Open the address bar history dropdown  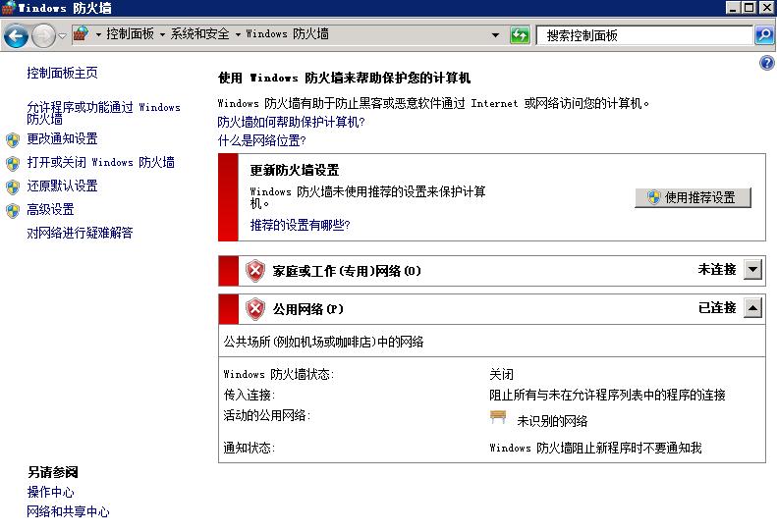[x=496, y=35]
